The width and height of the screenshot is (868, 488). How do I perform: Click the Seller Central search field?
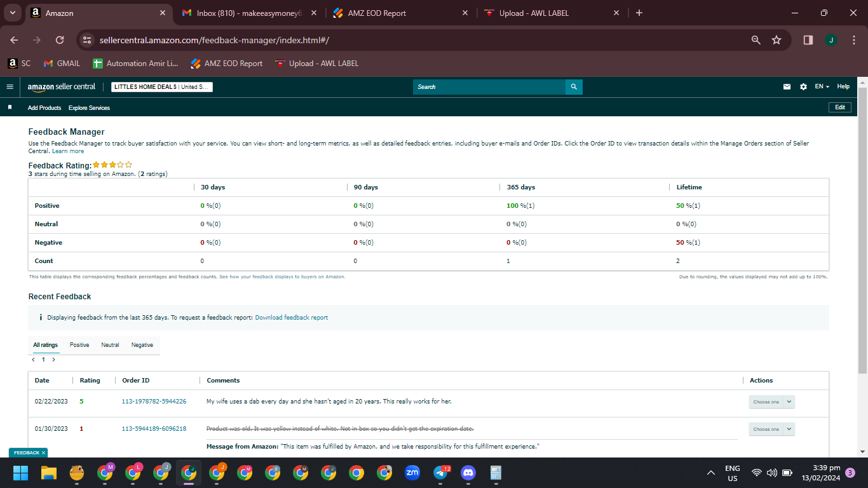tap(489, 87)
